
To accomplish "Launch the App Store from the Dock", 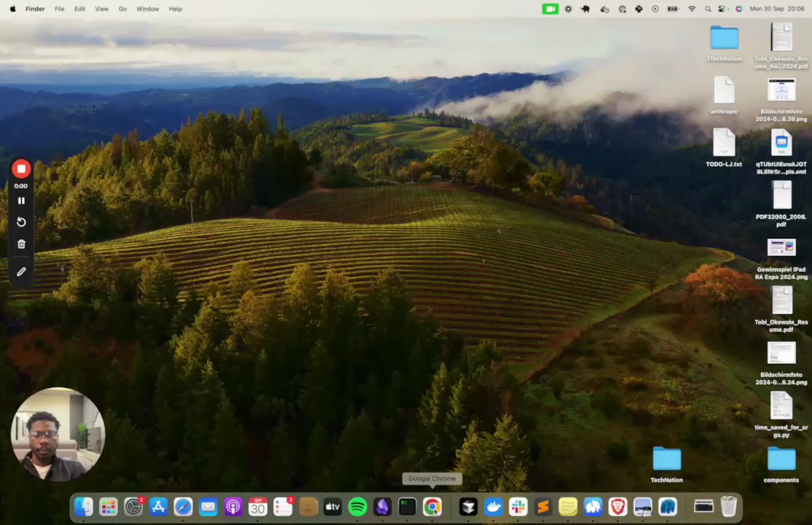I will [158, 507].
